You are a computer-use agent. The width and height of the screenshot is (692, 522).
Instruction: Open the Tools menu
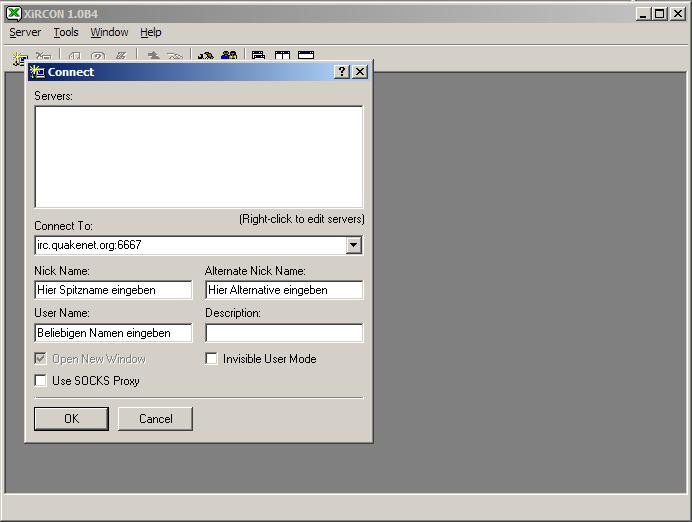66,32
